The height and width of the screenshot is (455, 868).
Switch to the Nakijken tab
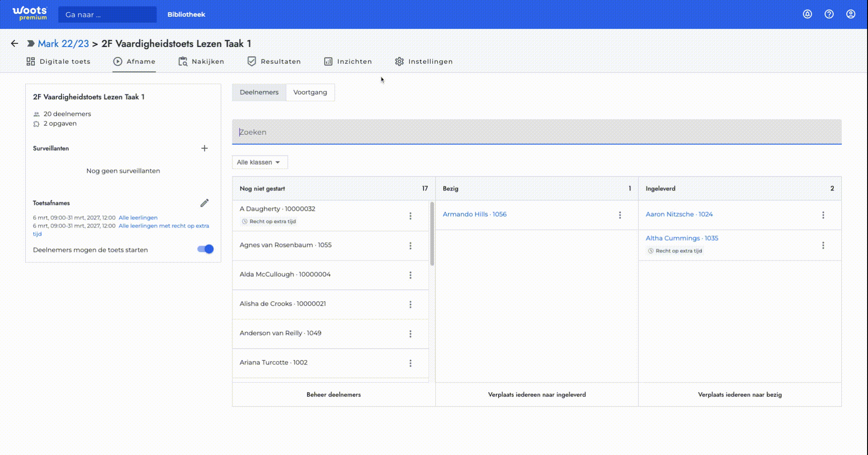tap(201, 62)
